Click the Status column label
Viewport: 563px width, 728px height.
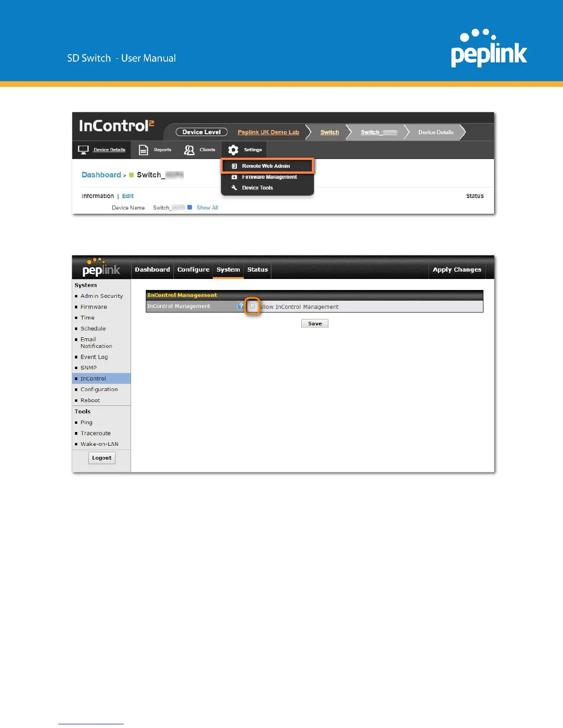coord(475,196)
